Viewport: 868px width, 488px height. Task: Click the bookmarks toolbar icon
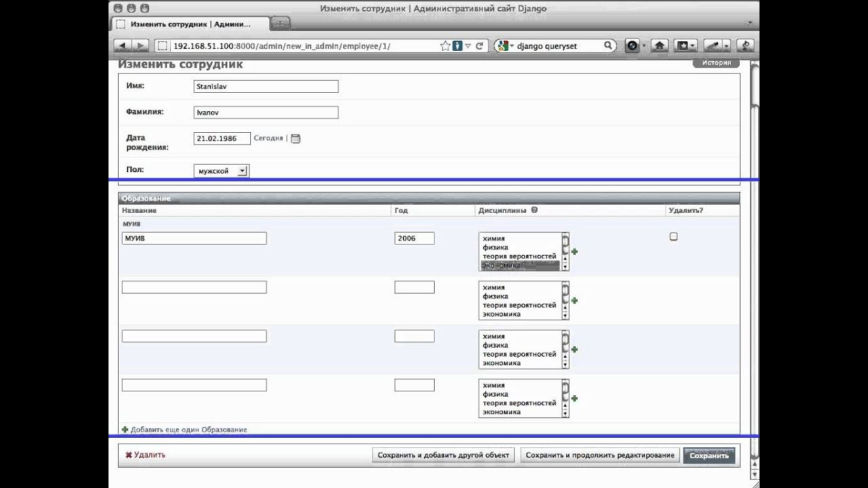point(682,46)
